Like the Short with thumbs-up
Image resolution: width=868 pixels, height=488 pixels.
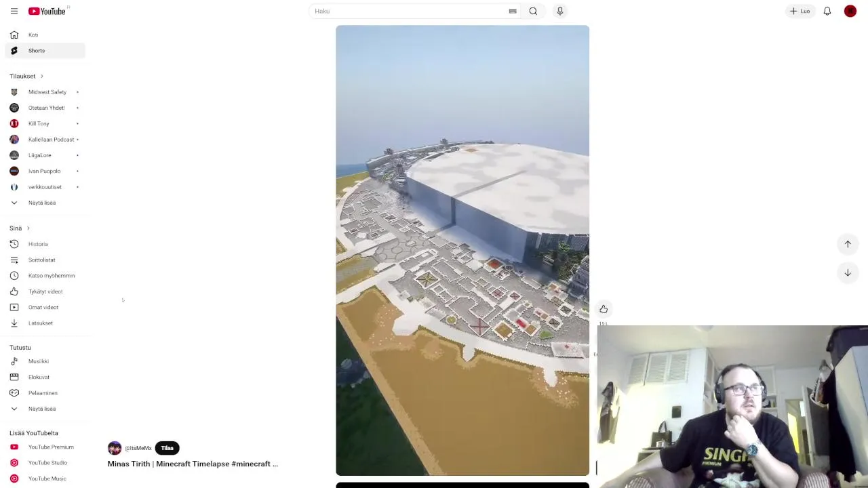[604, 309]
